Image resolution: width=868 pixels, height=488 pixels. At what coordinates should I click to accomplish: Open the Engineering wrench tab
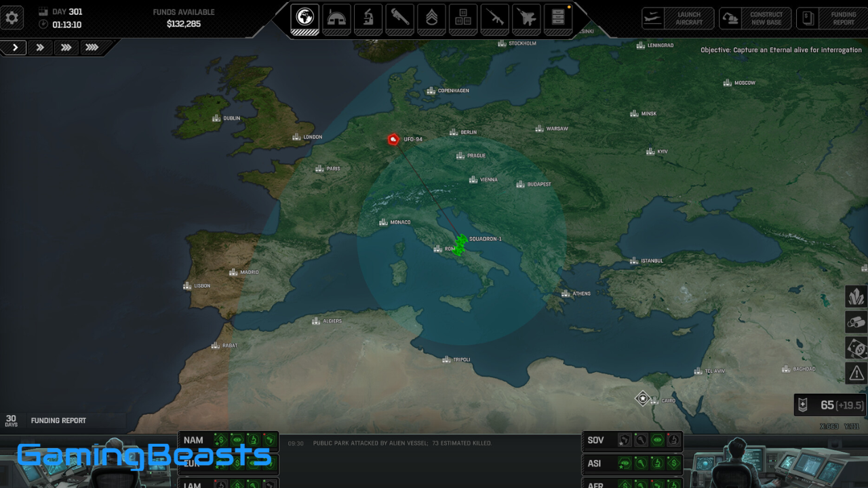point(400,18)
